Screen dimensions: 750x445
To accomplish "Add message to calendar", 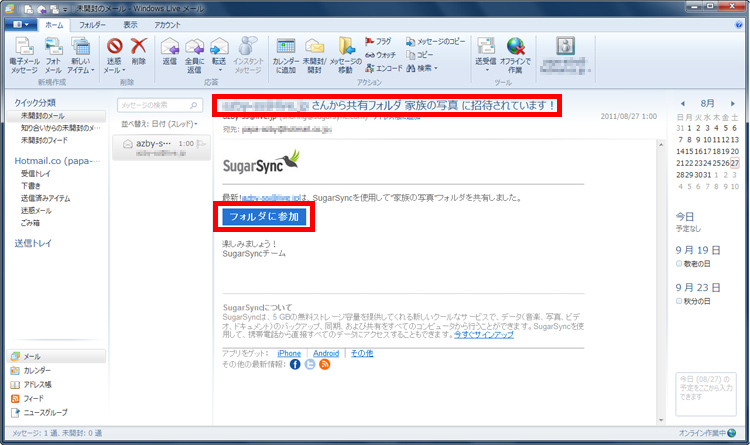I will pos(286,56).
